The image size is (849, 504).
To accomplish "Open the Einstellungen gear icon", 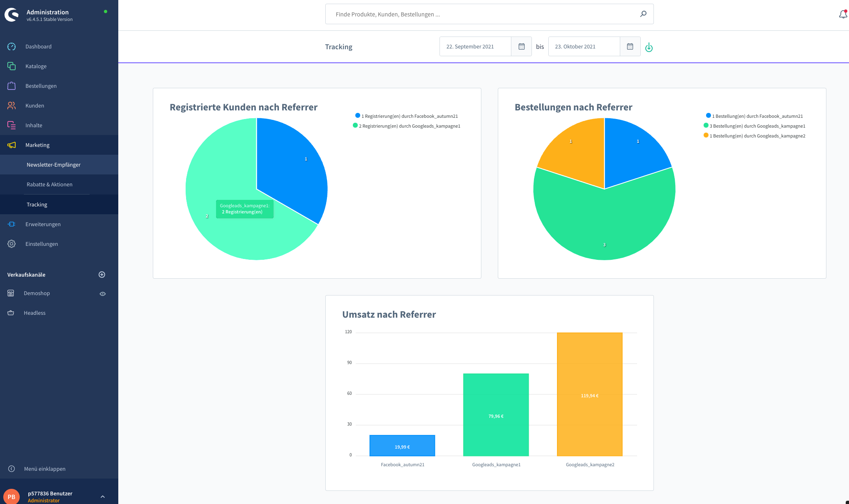I will 12,244.
